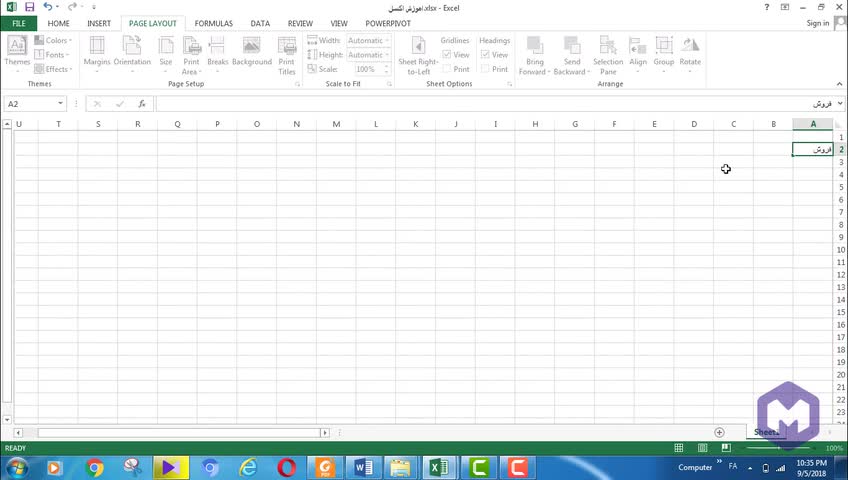Redo the last action

(72, 7)
